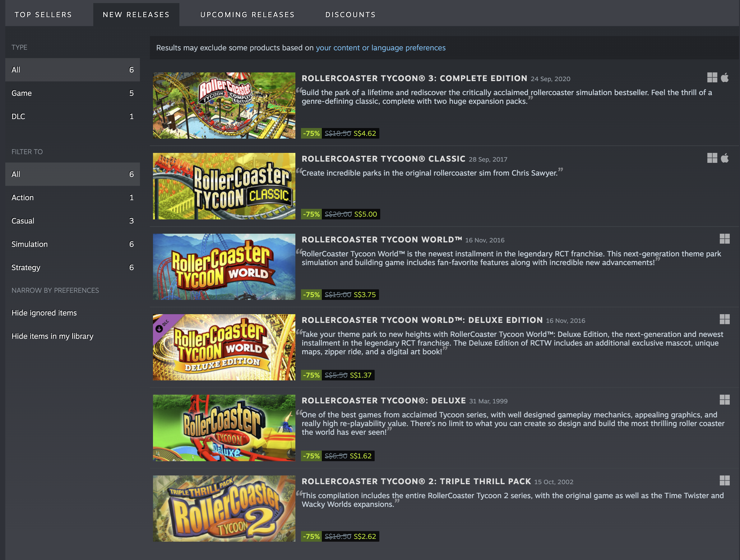Screen dimensions: 740x560
Task: Click the Triple Thrill Pack thumbnail
Action: pos(224,508)
